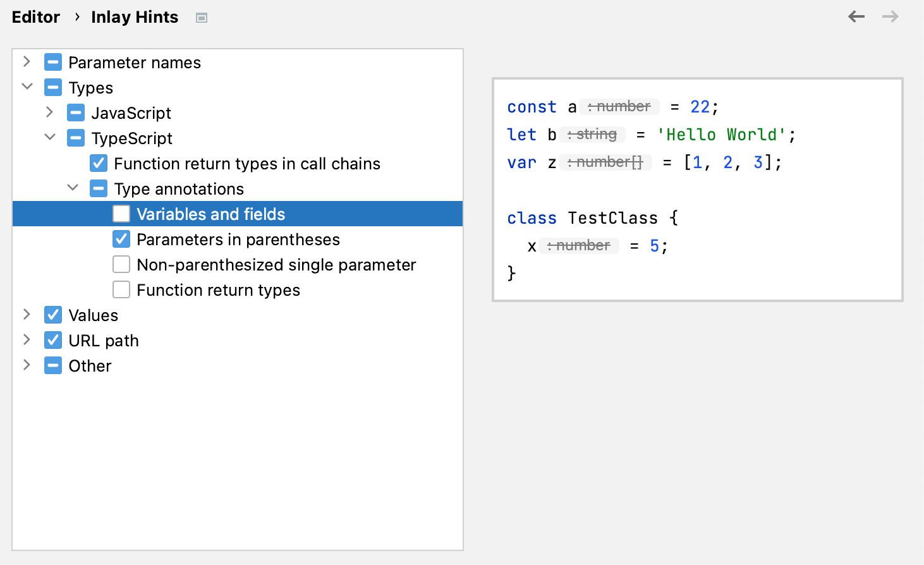
Task: Enable the Variables and fields checkbox
Action: (121, 214)
